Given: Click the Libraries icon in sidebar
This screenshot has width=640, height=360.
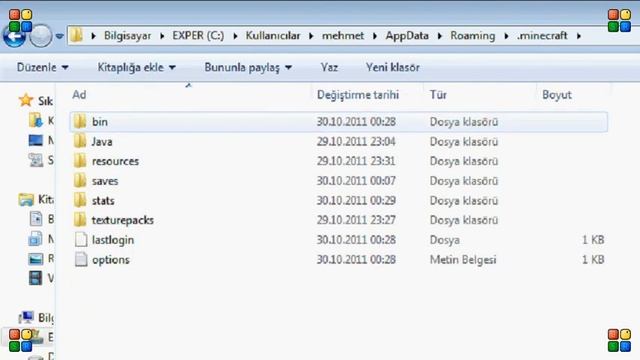Looking at the screenshot, I should pyautogui.click(x=26, y=199).
